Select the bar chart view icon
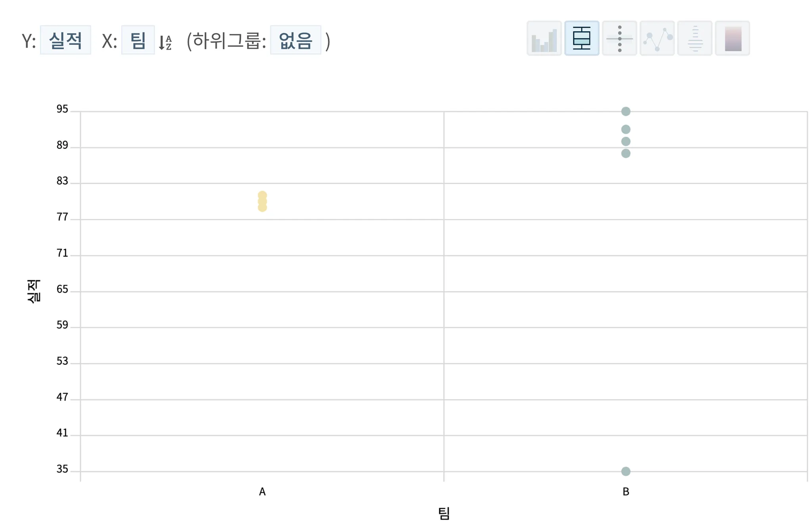The height and width of the screenshot is (528, 812). [544, 38]
